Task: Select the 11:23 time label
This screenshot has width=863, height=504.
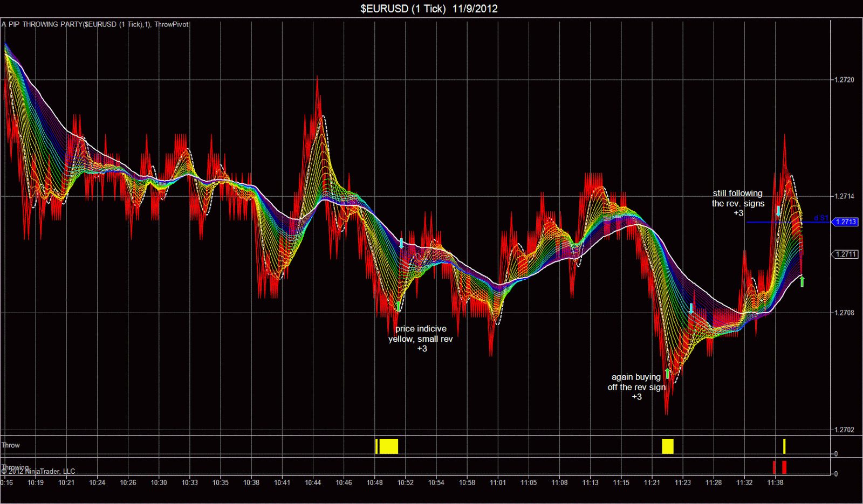Action: tap(683, 482)
